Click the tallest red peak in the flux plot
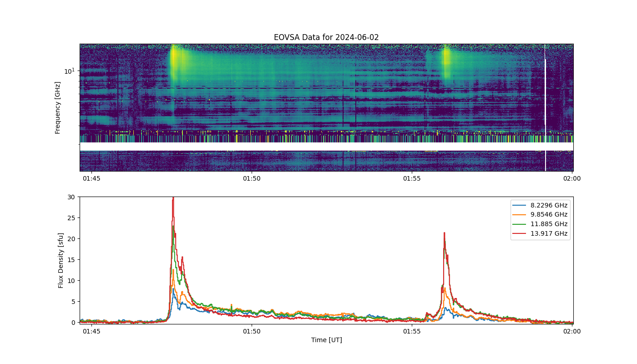Image resolution: width=637 pixels, height=364 pixels. pyautogui.click(x=173, y=199)
